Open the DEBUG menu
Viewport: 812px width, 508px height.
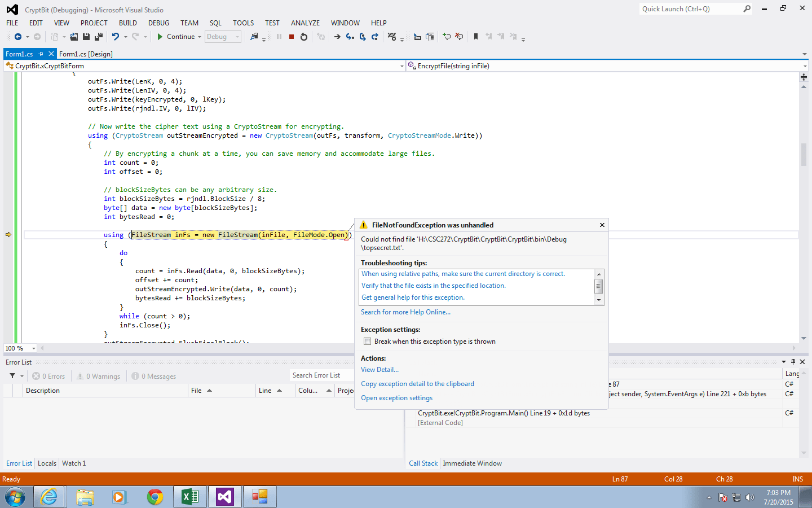tap(158, 23)
